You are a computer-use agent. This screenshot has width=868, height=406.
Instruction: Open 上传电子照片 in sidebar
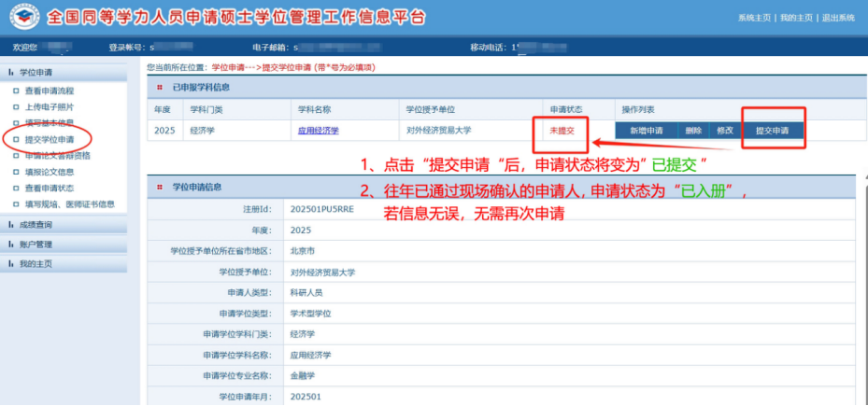(50, 106)
